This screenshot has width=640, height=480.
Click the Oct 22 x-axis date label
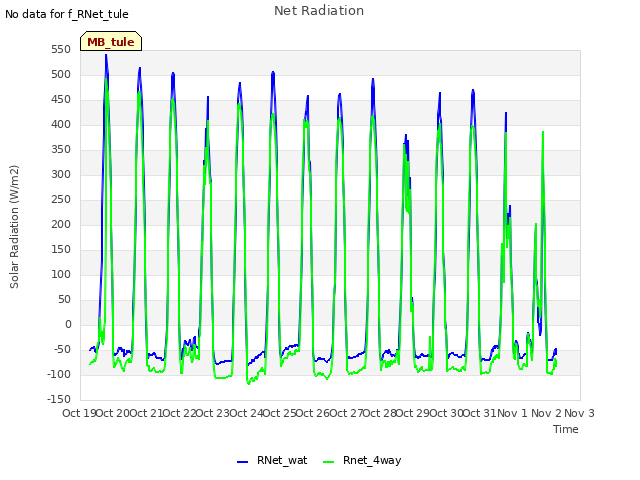click(x=179, y=413)
